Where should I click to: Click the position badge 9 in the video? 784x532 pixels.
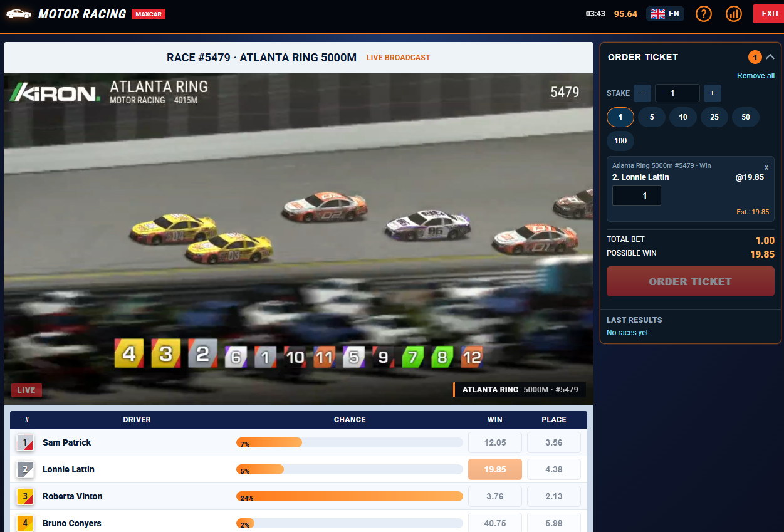click(x=383, y=357)
